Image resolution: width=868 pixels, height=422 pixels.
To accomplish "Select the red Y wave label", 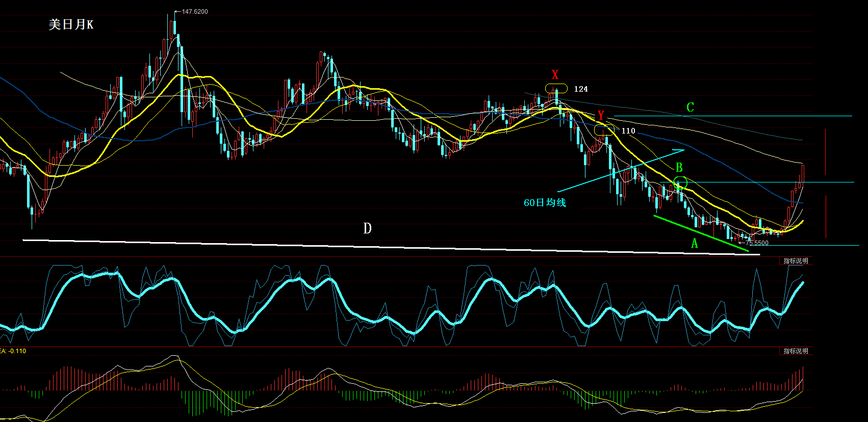I will point(601,116).
